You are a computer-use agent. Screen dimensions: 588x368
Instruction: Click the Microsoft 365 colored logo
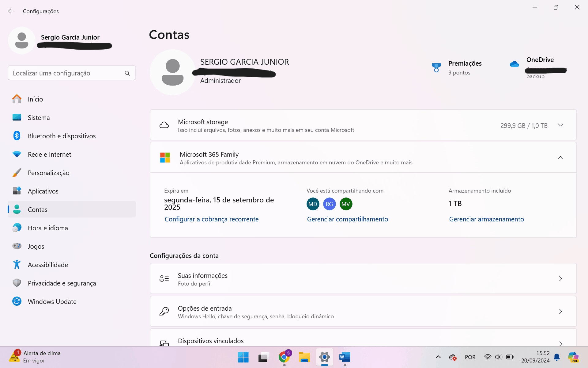[x=165, y=158]
